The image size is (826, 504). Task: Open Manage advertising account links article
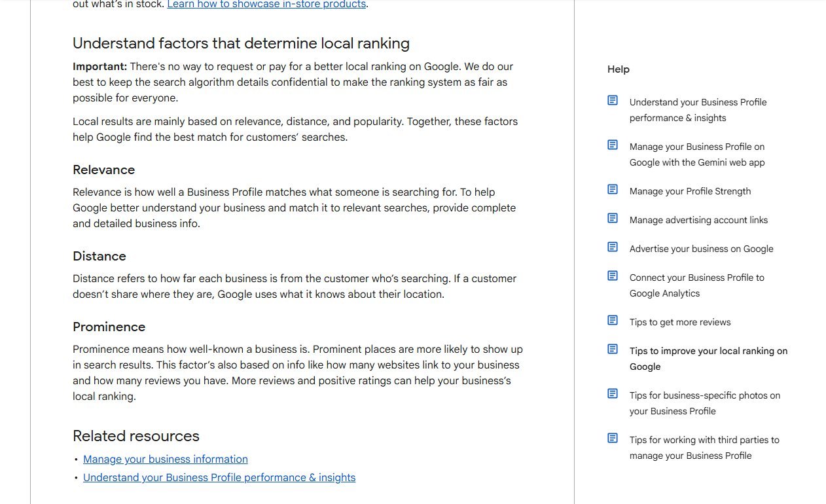(x=698, y=220)
